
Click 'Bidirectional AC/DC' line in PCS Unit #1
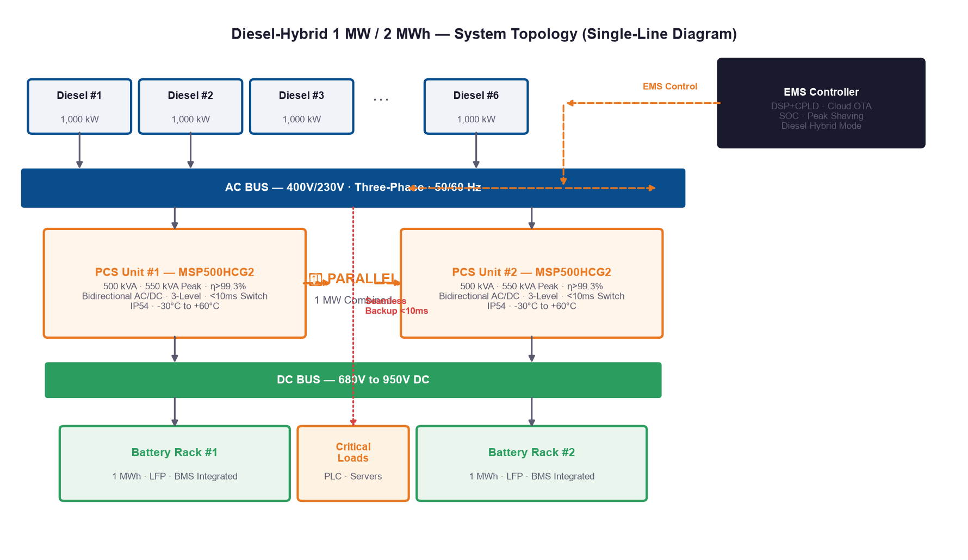coord(175,296)
